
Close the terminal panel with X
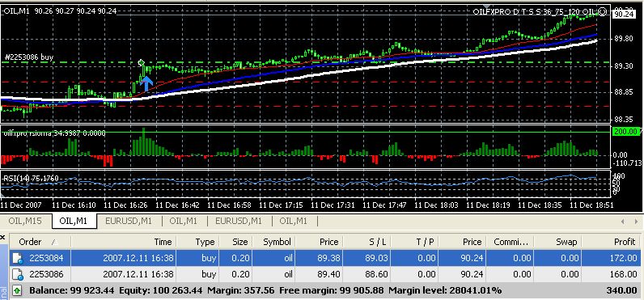click(2, 237)
